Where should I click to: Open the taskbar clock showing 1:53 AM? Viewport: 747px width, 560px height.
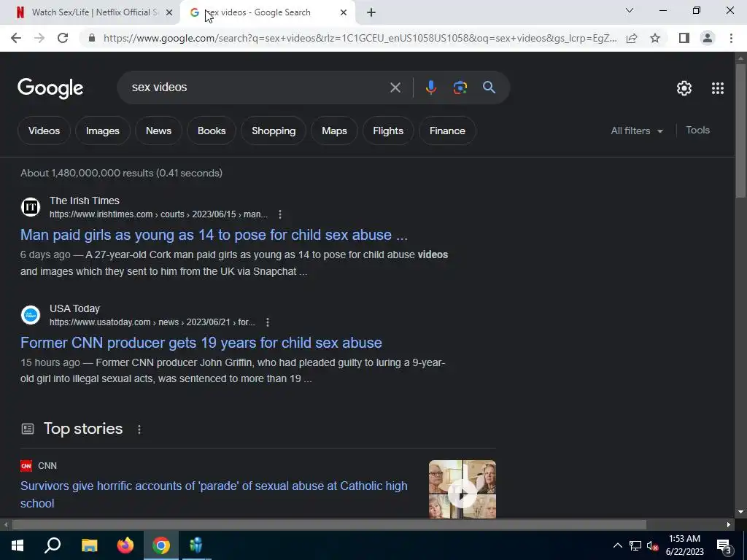684,545
